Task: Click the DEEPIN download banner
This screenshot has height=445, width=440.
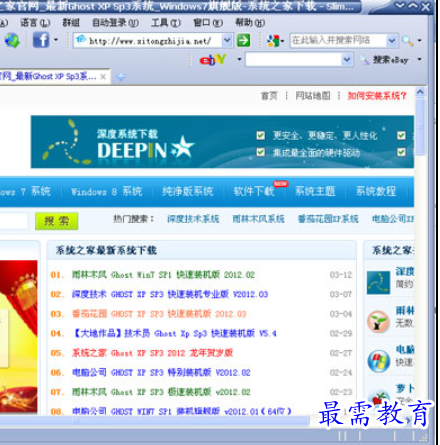Action: pos(222,142)
